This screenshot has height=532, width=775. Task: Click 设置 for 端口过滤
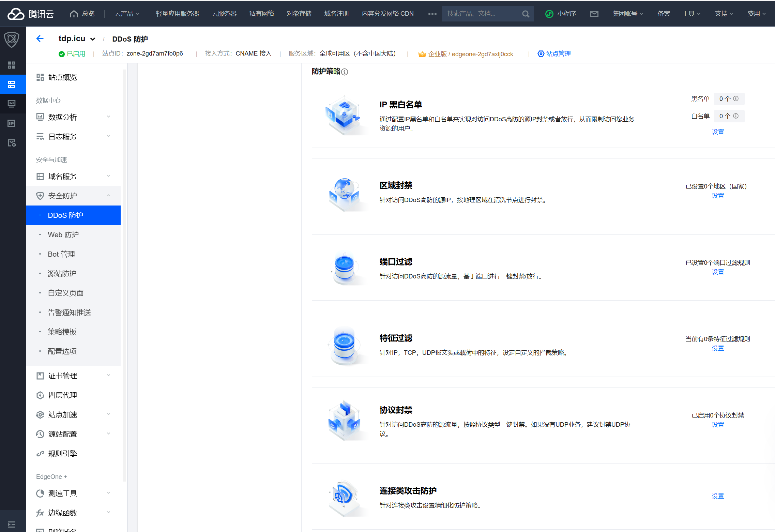[718, 272]
